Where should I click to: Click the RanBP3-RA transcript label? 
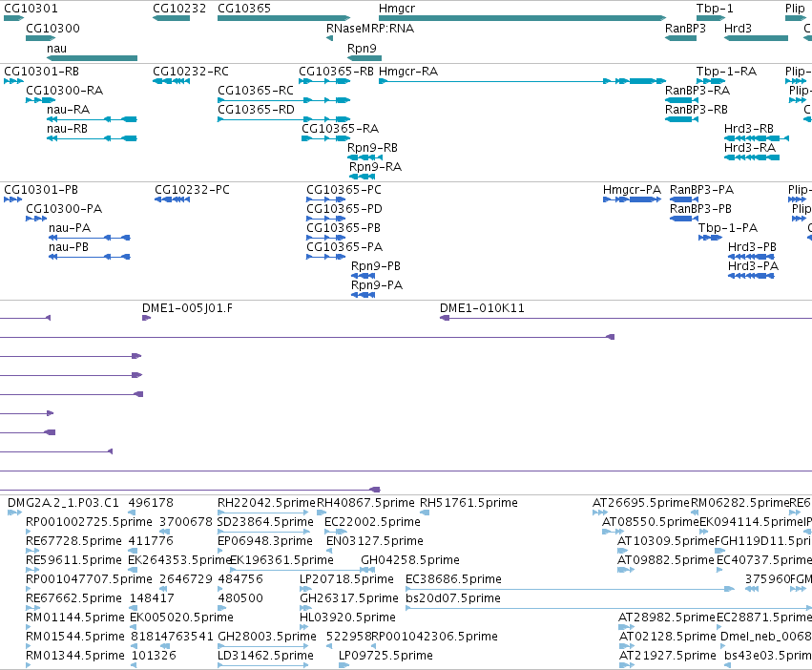pyautogui.click(x=697, y=91)
